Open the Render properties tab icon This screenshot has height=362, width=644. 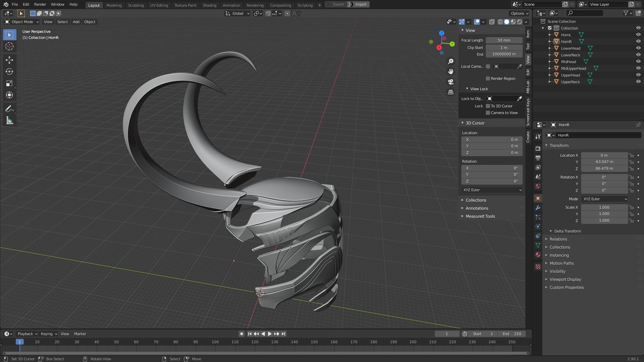coord(538,149)
